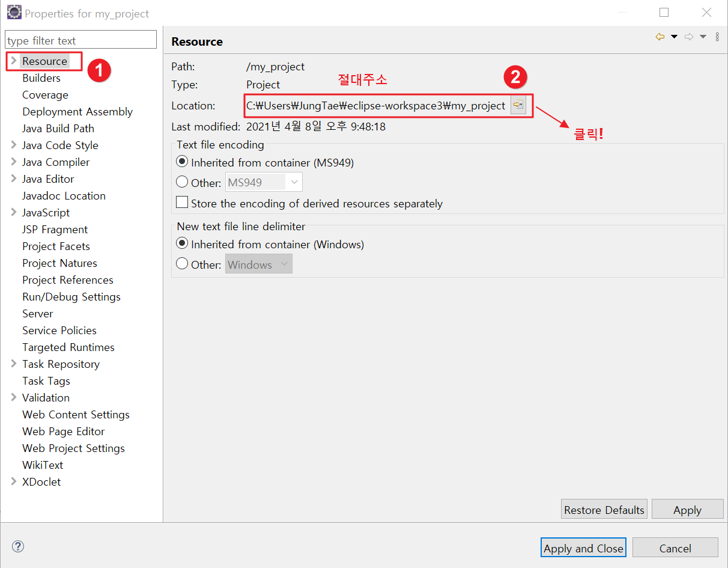Click the Restore Defaults button
Viewport: 728px width, 568px height.
(x=604, y=508)
